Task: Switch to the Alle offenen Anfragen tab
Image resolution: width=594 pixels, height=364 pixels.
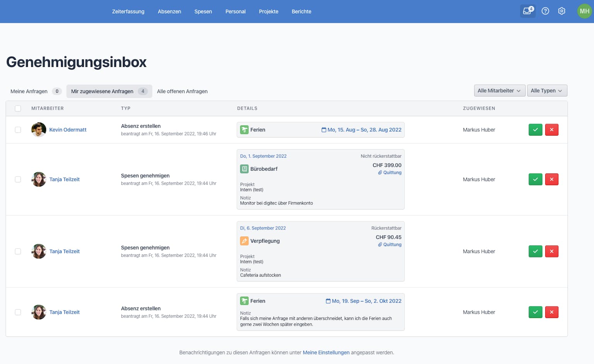Action: pos(182,91)
